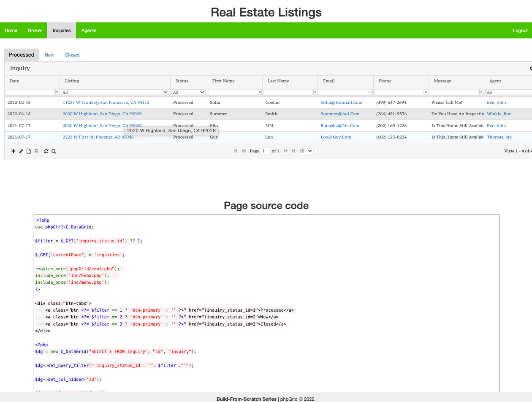Go to first page arrow icon

tap(236, 151)
